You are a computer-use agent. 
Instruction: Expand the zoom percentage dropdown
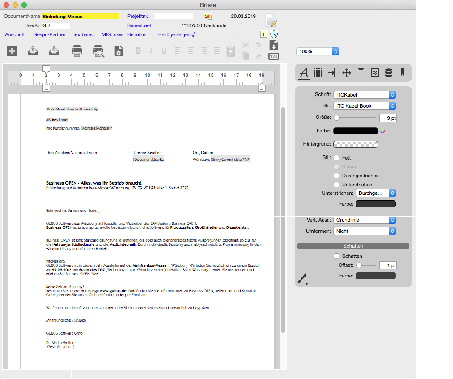click(318, 51)
